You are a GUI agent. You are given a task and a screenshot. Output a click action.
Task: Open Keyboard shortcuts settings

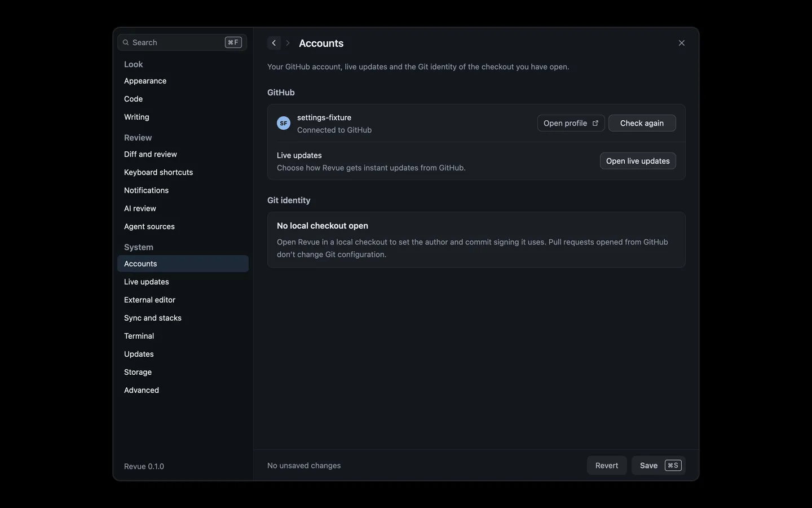(x=183, y=172)
